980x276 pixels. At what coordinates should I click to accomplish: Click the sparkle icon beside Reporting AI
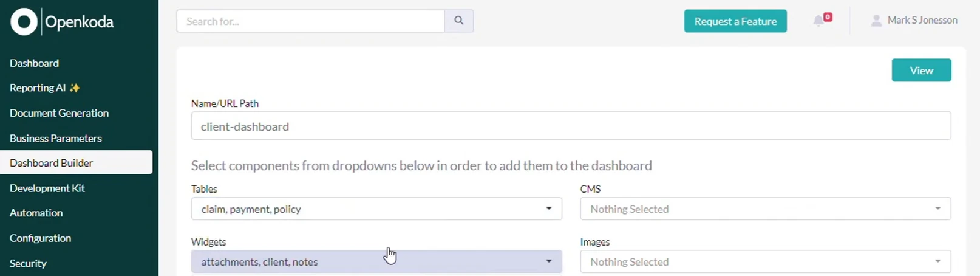[x=75, y=88]
